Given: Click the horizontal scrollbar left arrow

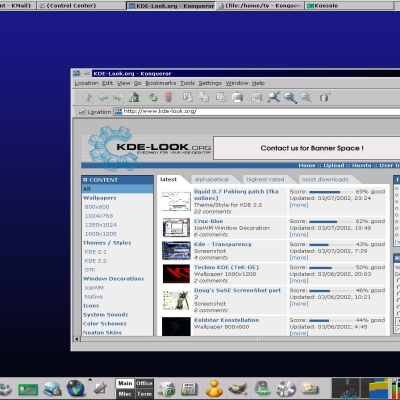Looking at the screenshot, I should [x=77, y=339].
